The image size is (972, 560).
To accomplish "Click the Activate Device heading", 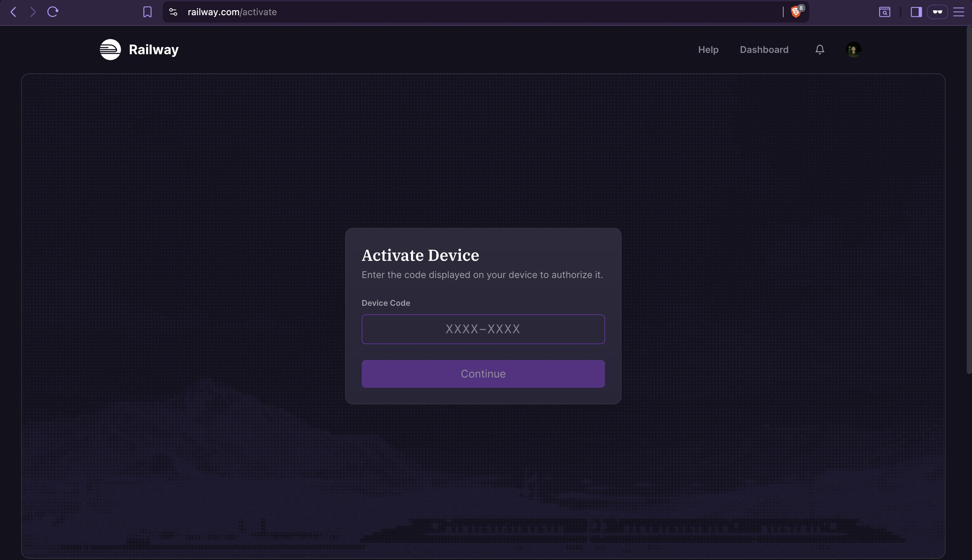I will pos(420,256).
